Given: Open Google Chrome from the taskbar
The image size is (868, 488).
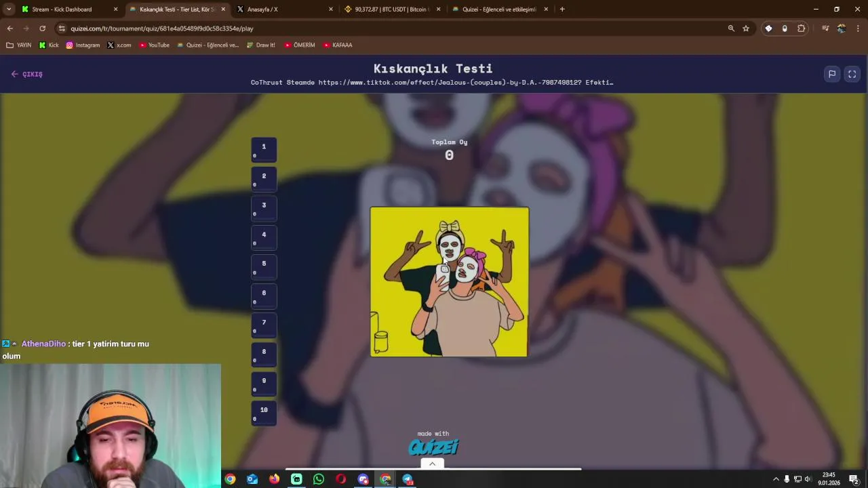Looking at the screenshot, I should point(231,479).
